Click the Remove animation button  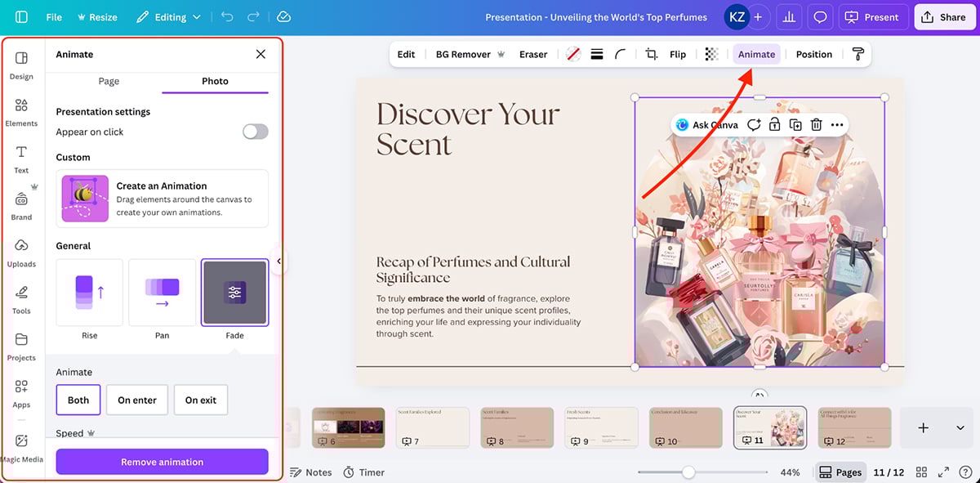tap(161, 461)
